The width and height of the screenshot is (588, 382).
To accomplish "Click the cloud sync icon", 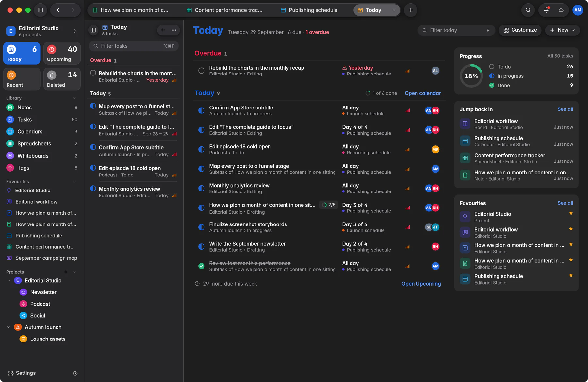I will pos(561,10).
